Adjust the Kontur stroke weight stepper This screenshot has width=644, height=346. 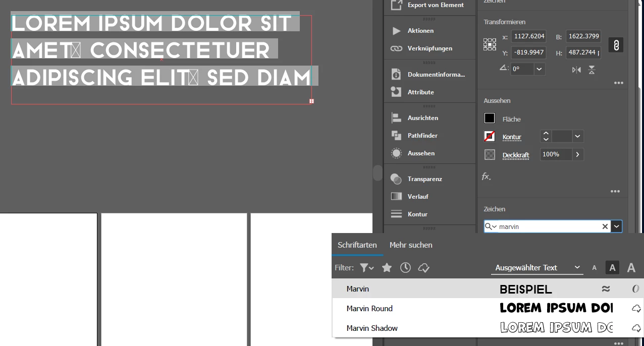[545, 136]
